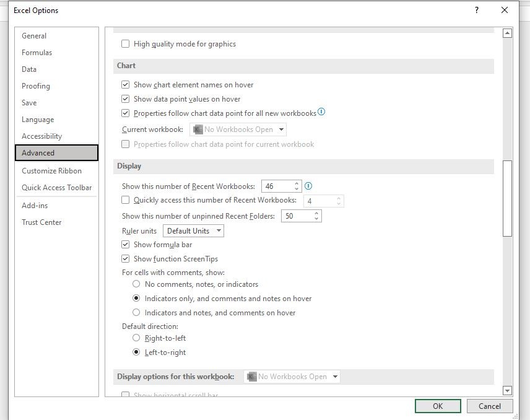Image resolution: width=530 pixels, height=420 pixels.
Task: Click the vertical scrollbar thumb
Action: coord(507,198)
